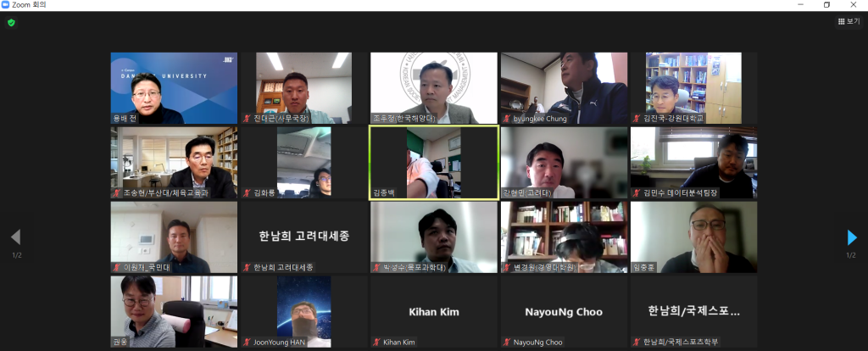Select the 한남희 고려대세종 name-only tile

pos(304,237)
